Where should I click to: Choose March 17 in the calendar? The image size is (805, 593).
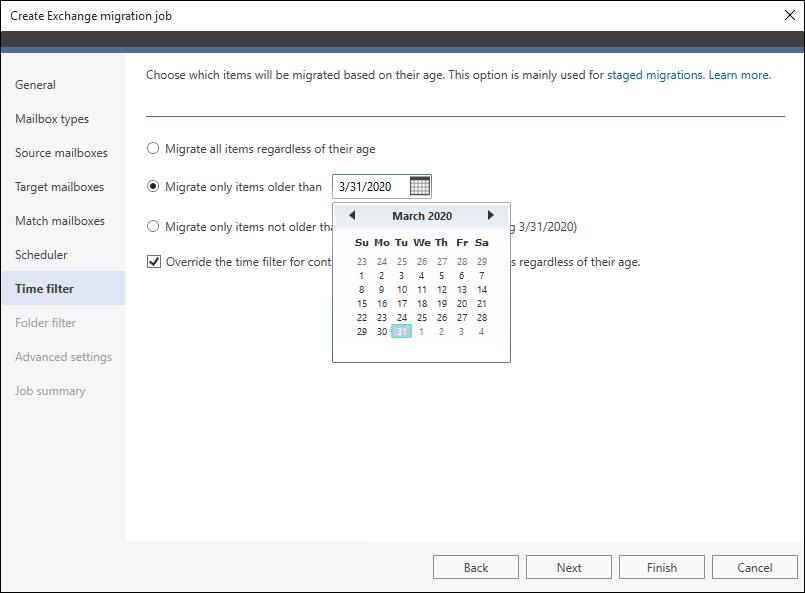pos(402,304)
